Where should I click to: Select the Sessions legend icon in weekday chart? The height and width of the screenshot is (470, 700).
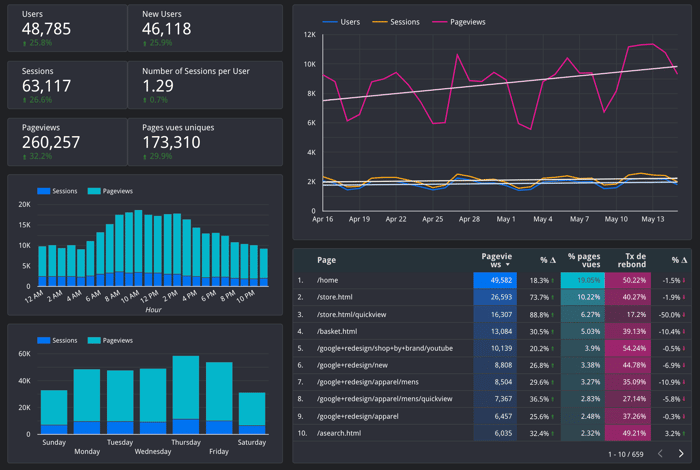(x=43, y=340)
